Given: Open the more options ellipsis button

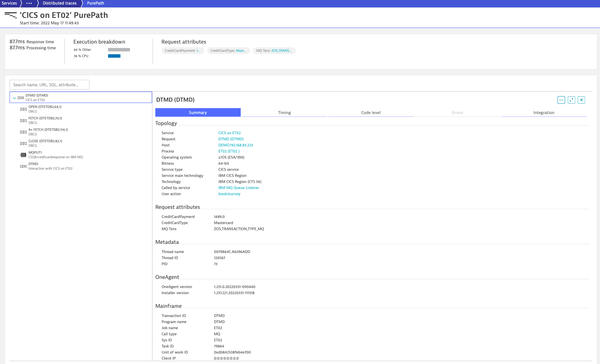Looking at the screenshot, I should point(561,100).
